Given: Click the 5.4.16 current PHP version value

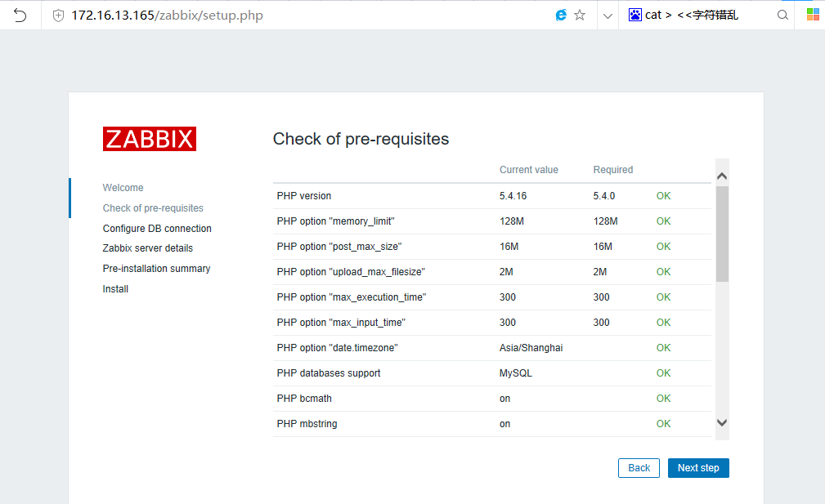Looking at the screenshot, I should coord(513,196).
